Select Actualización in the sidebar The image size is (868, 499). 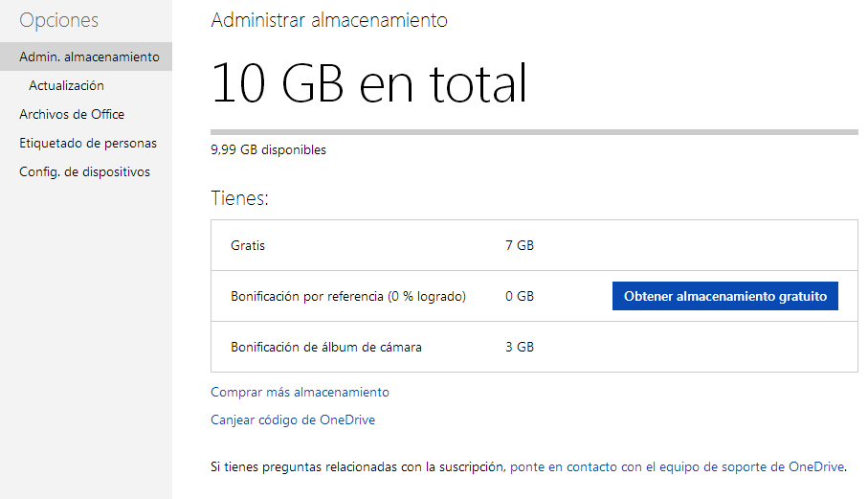click(66, 85)
